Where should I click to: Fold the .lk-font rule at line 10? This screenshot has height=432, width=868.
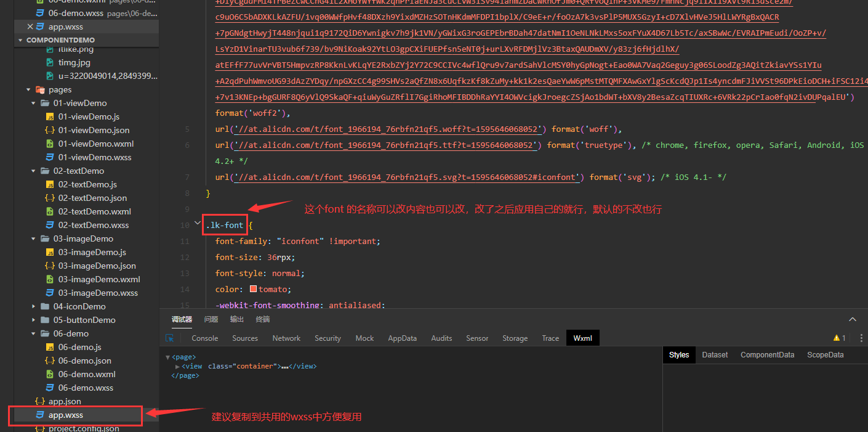click(x=197, y=222)
